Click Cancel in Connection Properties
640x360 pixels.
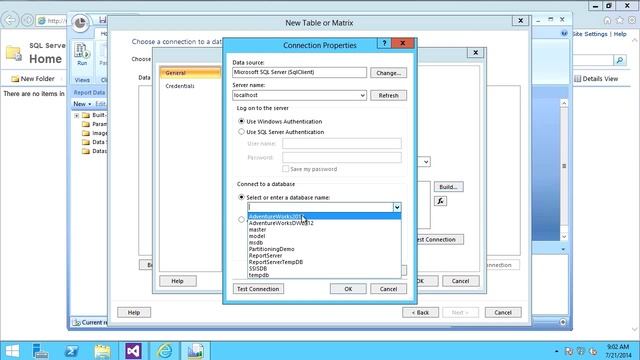388,289
